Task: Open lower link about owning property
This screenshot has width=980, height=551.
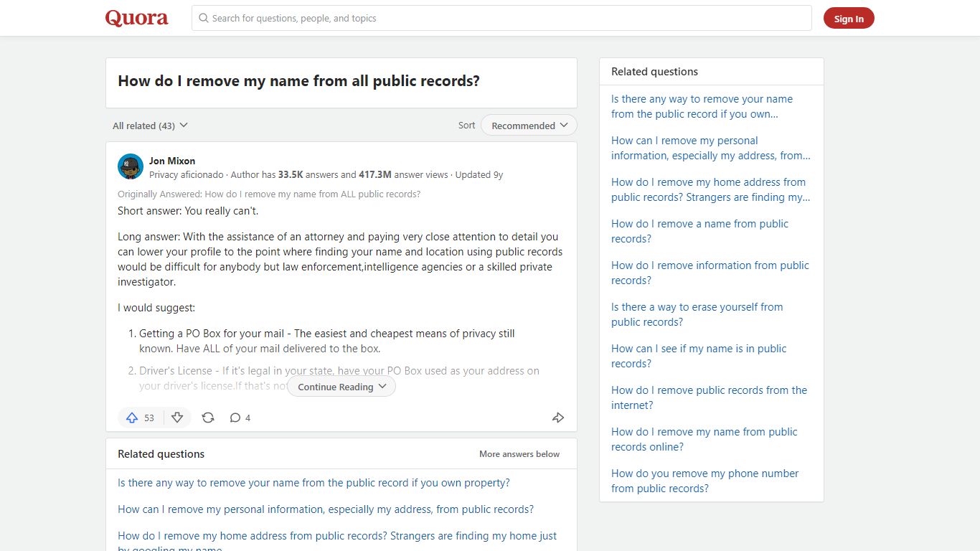Action: [314, 483]
